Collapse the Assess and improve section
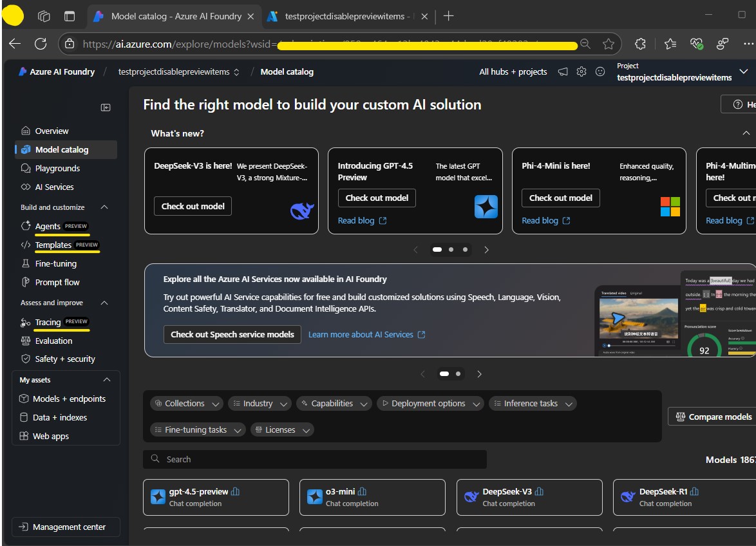756x546 pixels. tap(104, 303)
